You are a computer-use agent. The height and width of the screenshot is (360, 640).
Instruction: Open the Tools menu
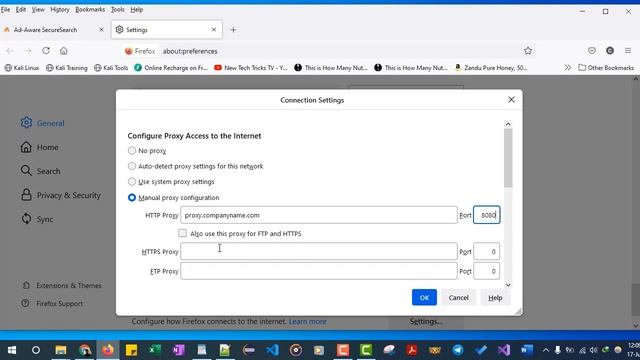[118, 9]
